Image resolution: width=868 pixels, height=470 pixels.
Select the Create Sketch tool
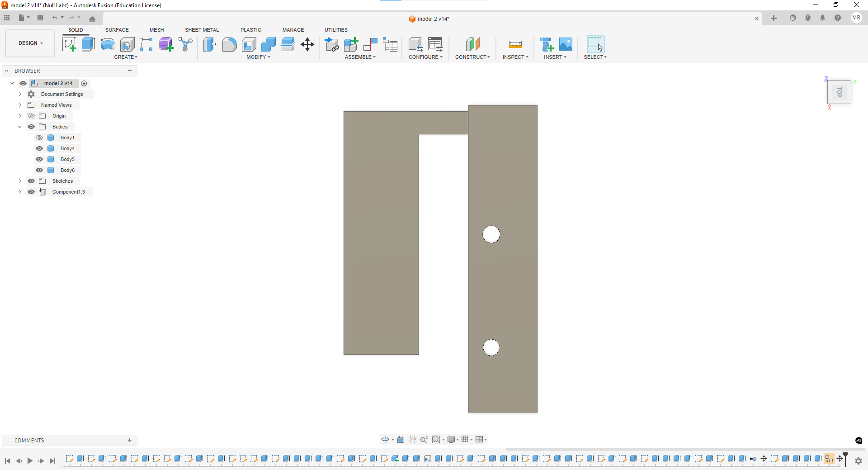click(x=69, y=44)
